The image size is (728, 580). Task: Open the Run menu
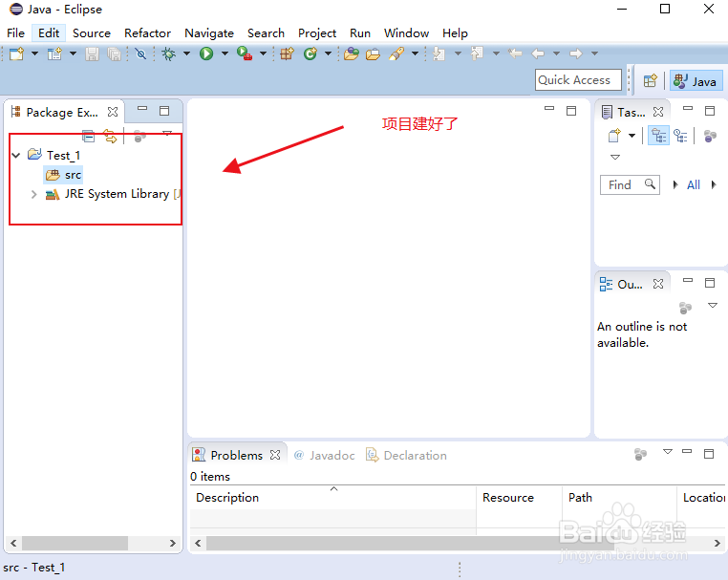coord(360,33)
